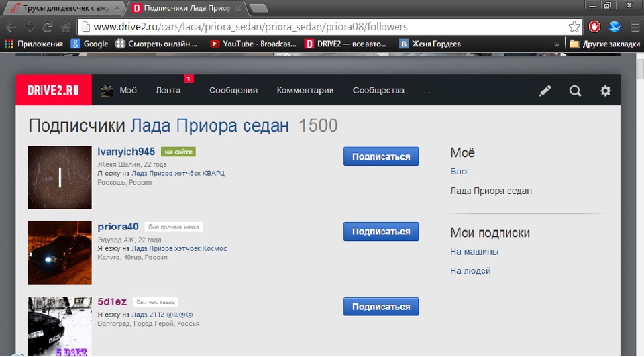Open the На машины subscriptions link
The image size is (644, 357).
(x=474, y=252)
